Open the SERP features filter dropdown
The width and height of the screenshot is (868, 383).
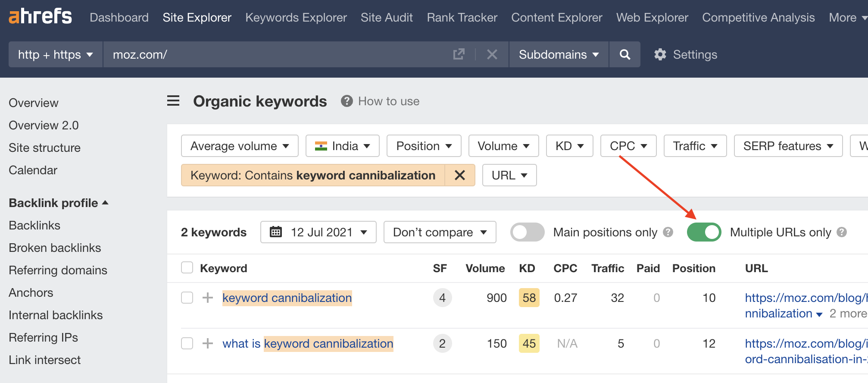pos(788,146)
